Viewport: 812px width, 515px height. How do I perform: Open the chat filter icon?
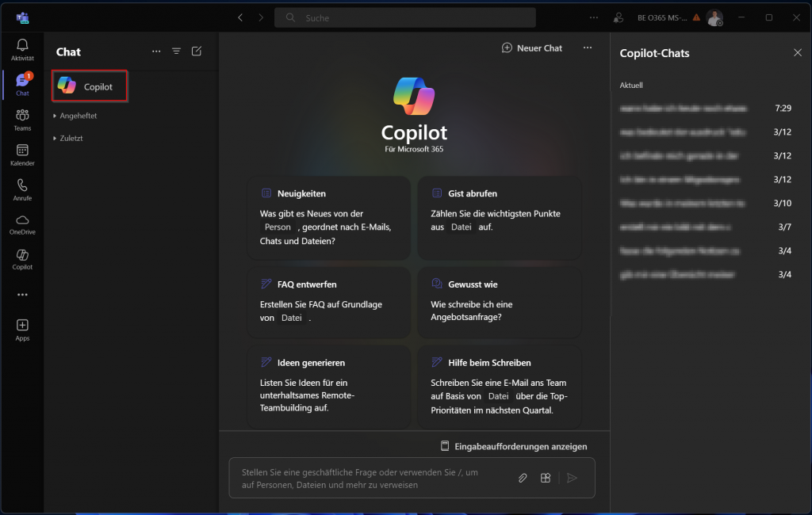[176, 51]
